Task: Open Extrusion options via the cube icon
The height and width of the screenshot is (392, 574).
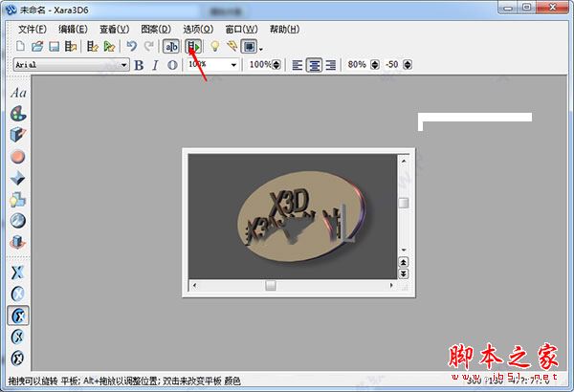Action: pyautogui.click(x=18, y=135)
